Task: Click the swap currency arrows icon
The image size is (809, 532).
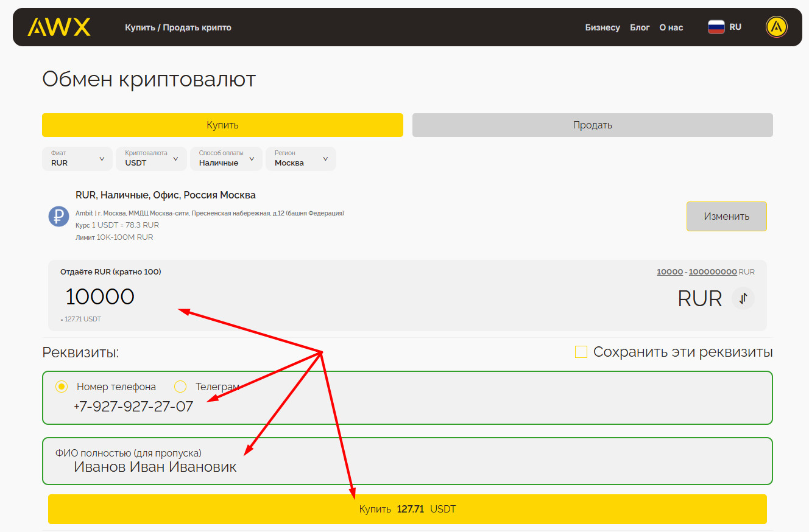Action: pyautogui.click(x=743, y=298)
